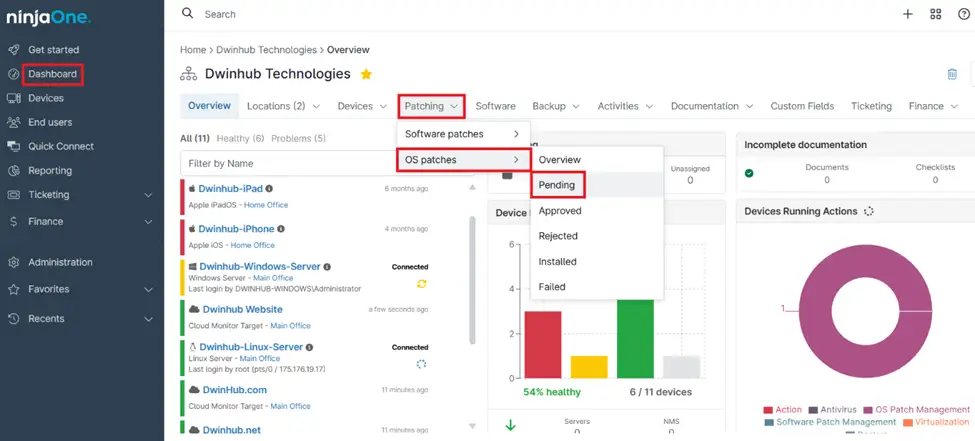Click the Get started rocket icon
The image size is (975, 441).
tap(14, 50)
